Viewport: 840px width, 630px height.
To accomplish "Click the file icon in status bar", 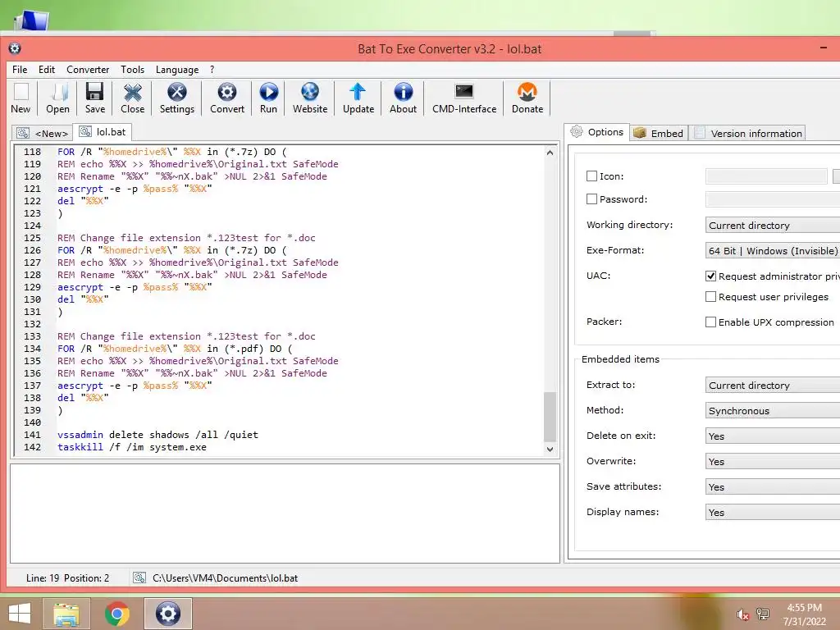I will 139,577.
